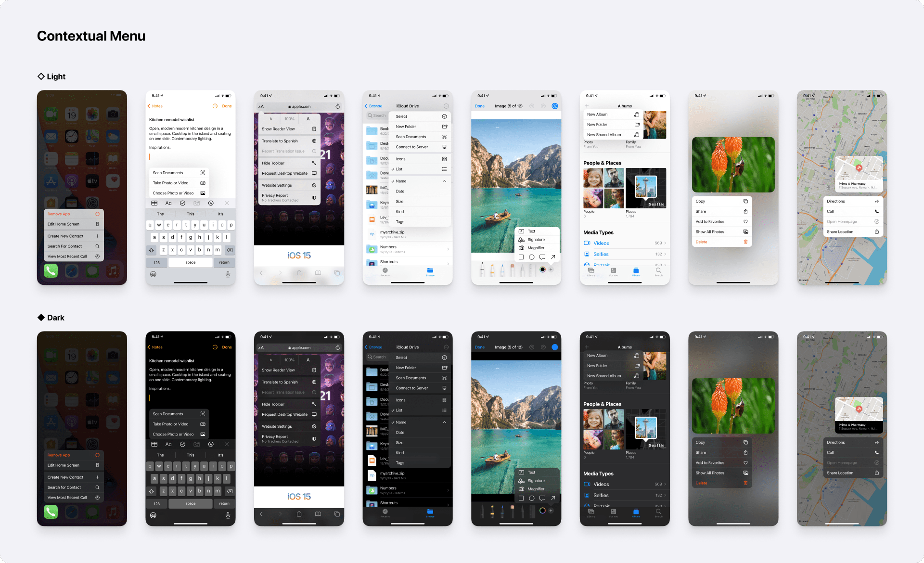
Task: Tap the Scan Documents icon in Notes
Action: click(x=203, y=173)
